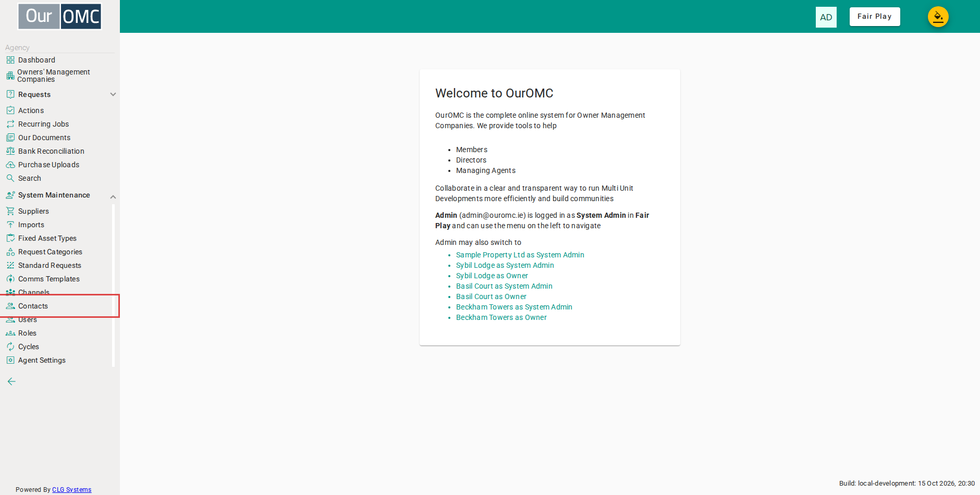
Task: Open the CLG Systems footer link
Action: pyautogui.click(x=71, y=490)
